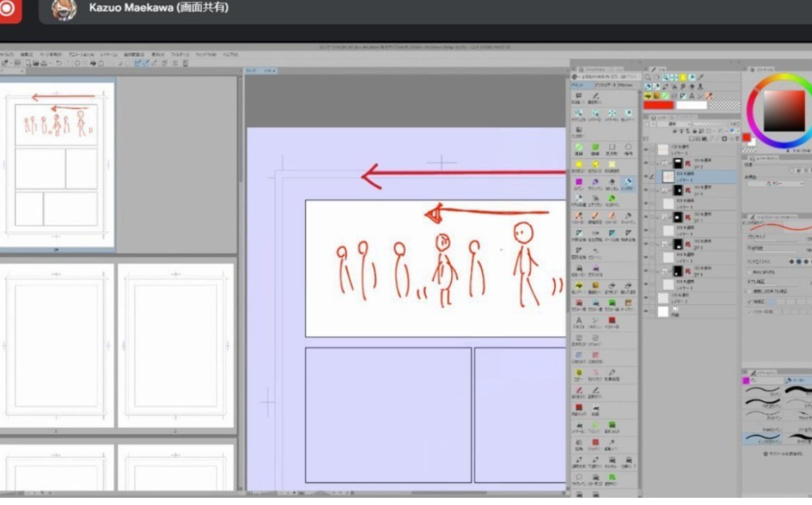Click the red recording icon at top-left corner
Image resolution: width=812 pixels, height=505 pixels.
coord(8,8)
